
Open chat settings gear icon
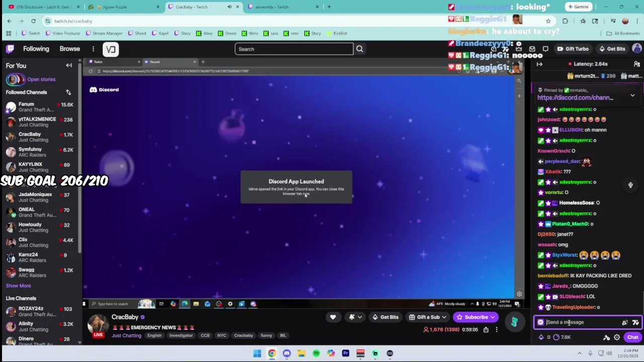pos(617,337)
